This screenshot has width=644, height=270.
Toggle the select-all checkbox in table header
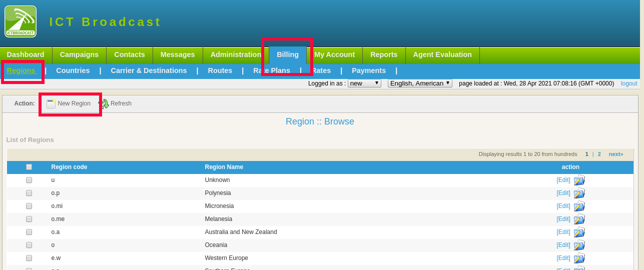click(29, 167)
